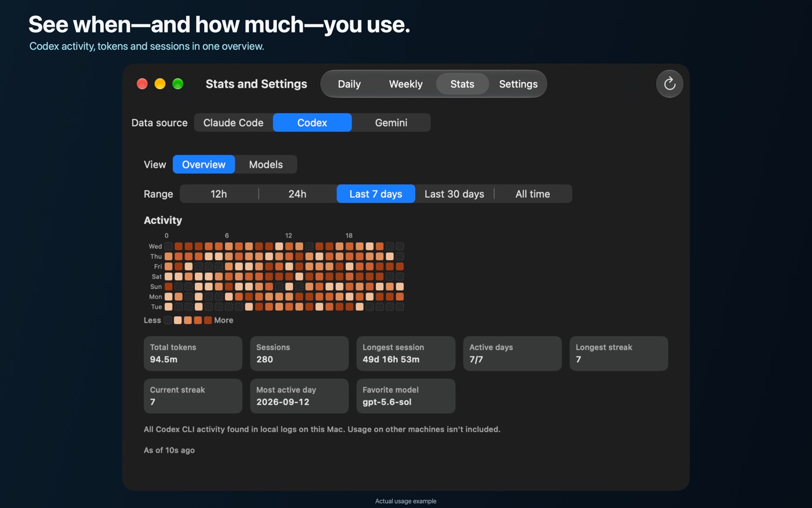The image size is (812, 508).
Task: Switch view to Models
Action: coord(266,164)
